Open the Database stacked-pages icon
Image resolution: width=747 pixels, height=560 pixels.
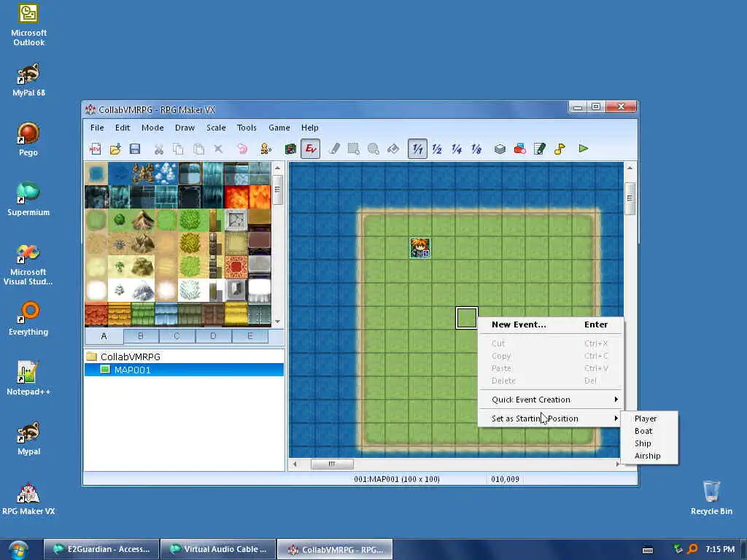pos(500,149)
